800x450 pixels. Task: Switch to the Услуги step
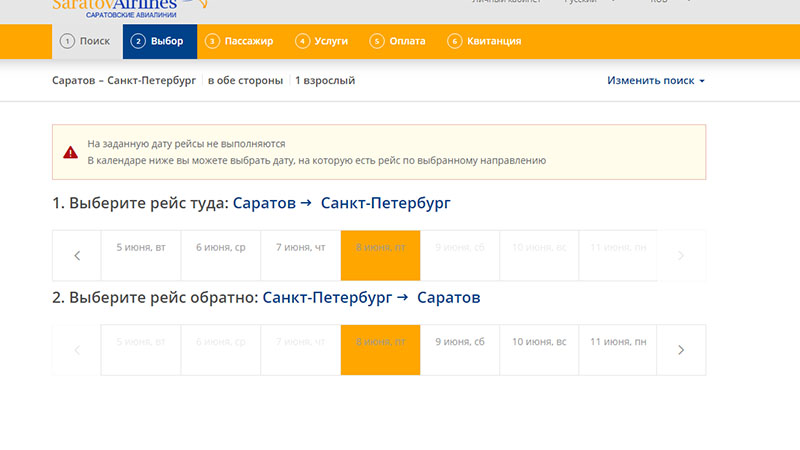pos(322,41)
